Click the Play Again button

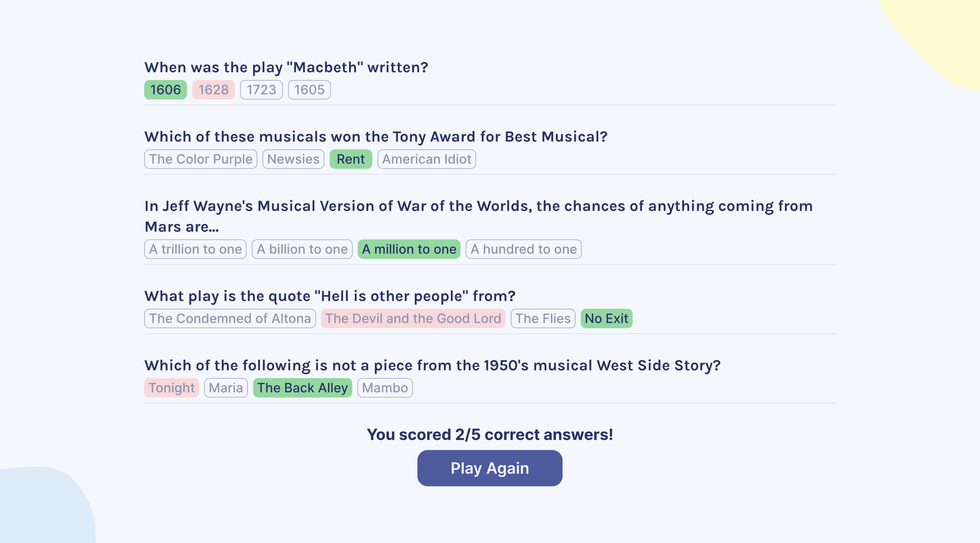pyautogui.click(x=490, y=468)
